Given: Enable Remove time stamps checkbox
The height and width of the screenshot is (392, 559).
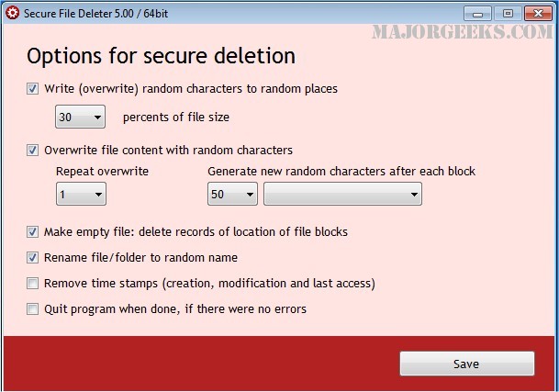Looking at the screenshot, I should 33,284.
